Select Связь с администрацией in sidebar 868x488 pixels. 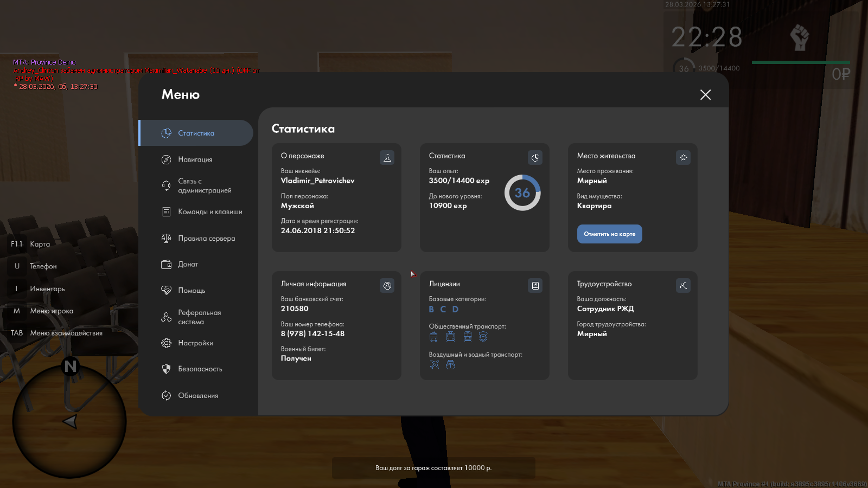[204, 186]
